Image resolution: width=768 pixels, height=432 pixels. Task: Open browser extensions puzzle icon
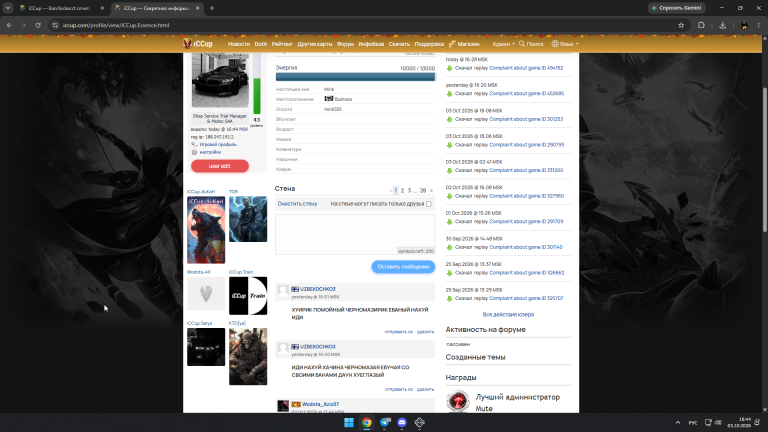pos(701,25)
